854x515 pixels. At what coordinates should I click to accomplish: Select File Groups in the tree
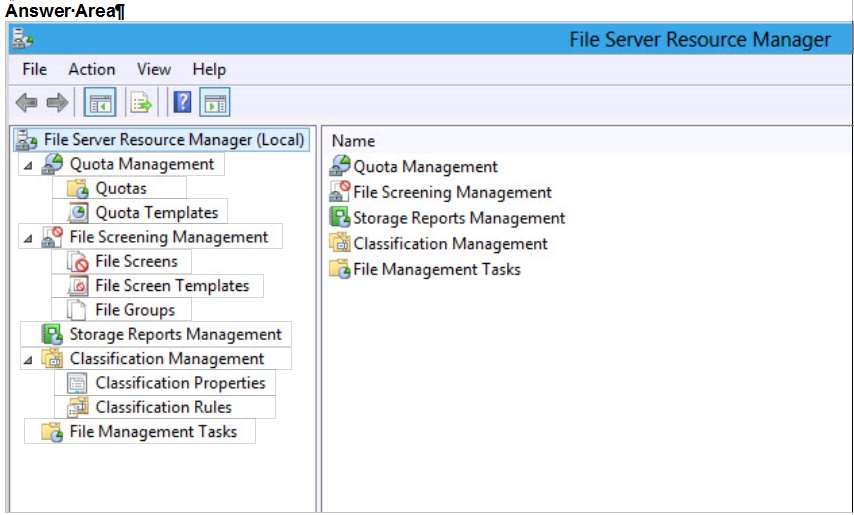135,310
